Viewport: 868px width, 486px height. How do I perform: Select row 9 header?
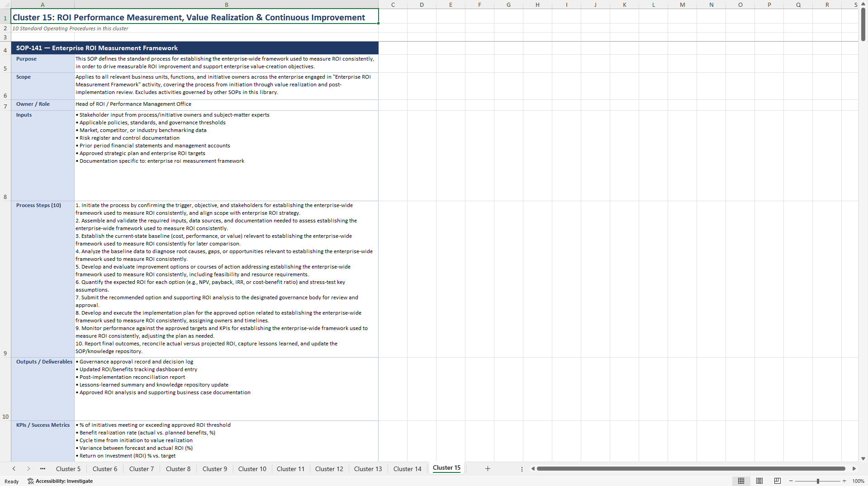(x=5, y=279)
